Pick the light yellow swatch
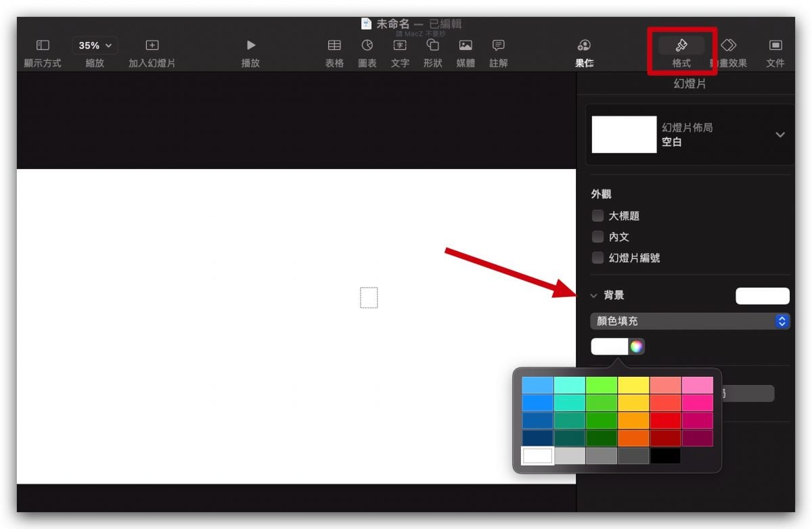 [633, 385]
